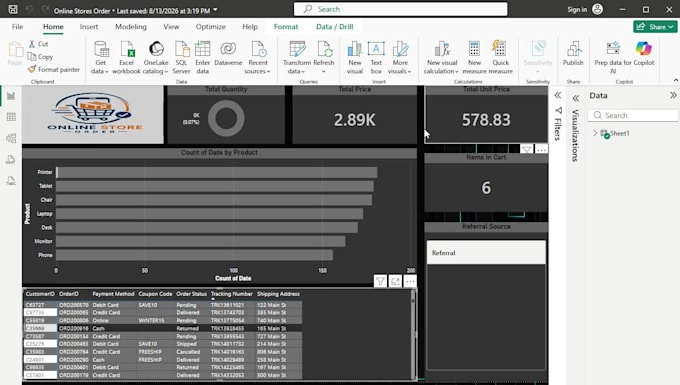
Task: Expand the Sheet1 table tree
Action: 595,133
